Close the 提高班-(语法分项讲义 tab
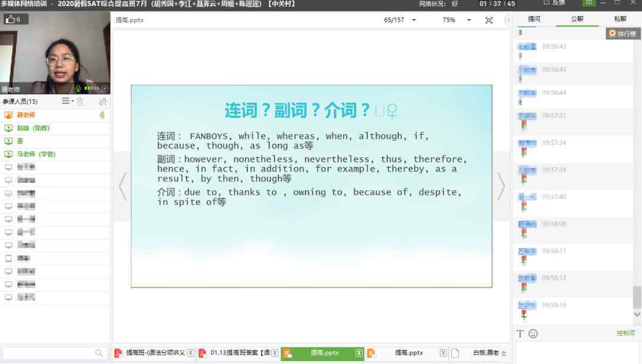642x364 pixels. [x=190, y=353]
